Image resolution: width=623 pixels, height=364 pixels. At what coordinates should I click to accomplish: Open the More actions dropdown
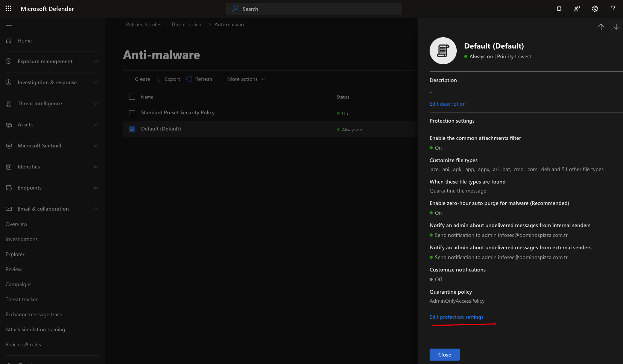pyautogui.click(x=242, y=79)
